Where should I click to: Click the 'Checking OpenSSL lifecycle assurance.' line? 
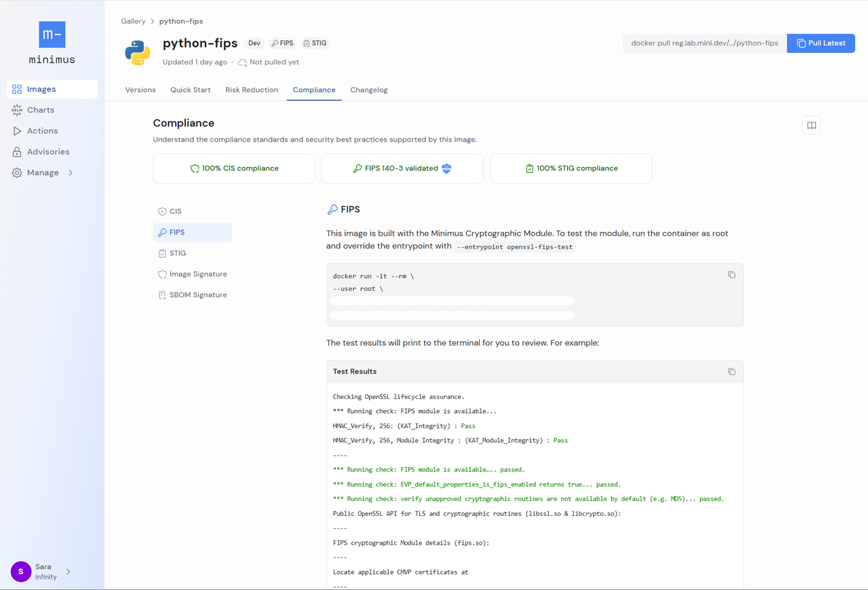398,397
